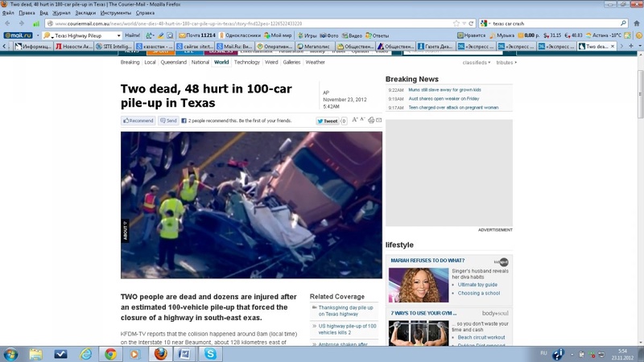Click the Tweet button
This screenshot has height=362, width=644.
[328, 121]
